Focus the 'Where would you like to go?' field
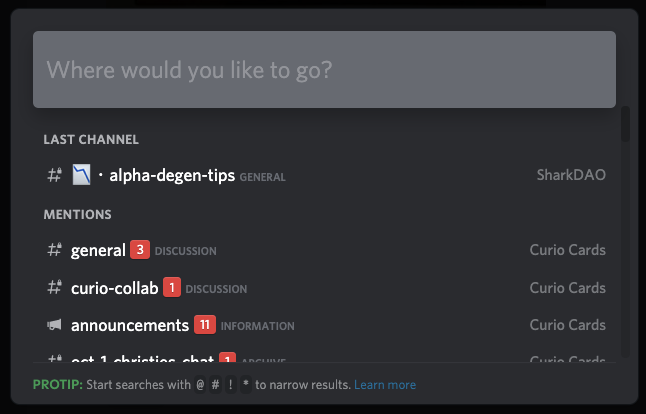Viewport: 646px width, 414px height. tap(325, 70)
